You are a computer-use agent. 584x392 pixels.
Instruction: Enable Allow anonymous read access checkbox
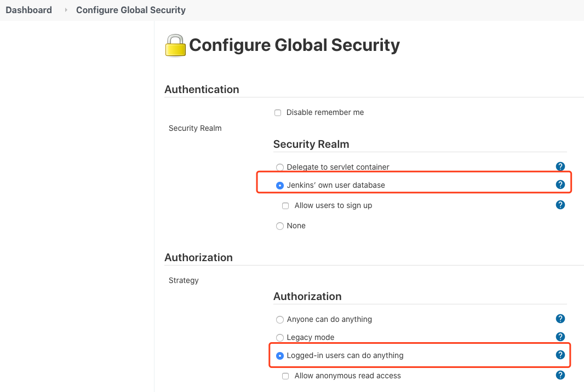[285, 376]
